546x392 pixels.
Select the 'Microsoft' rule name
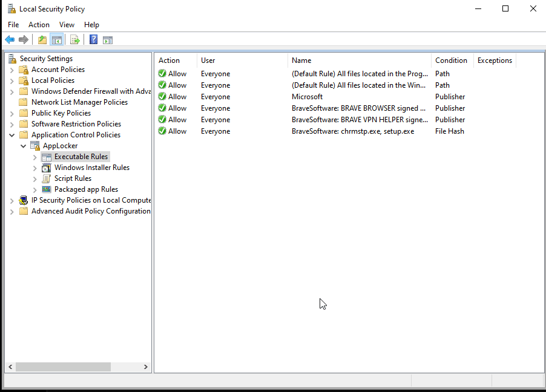tap(307, 96)
